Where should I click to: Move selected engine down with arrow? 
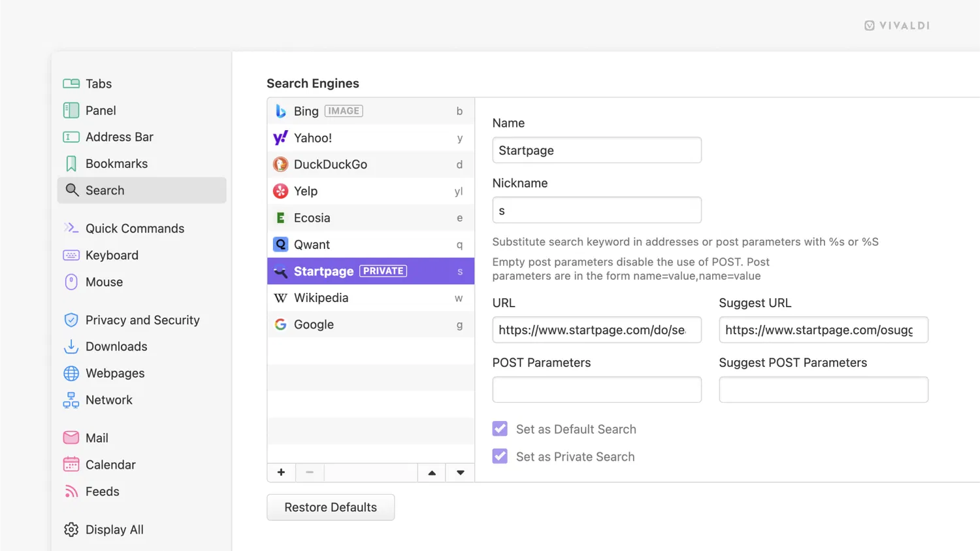point(461,473)
